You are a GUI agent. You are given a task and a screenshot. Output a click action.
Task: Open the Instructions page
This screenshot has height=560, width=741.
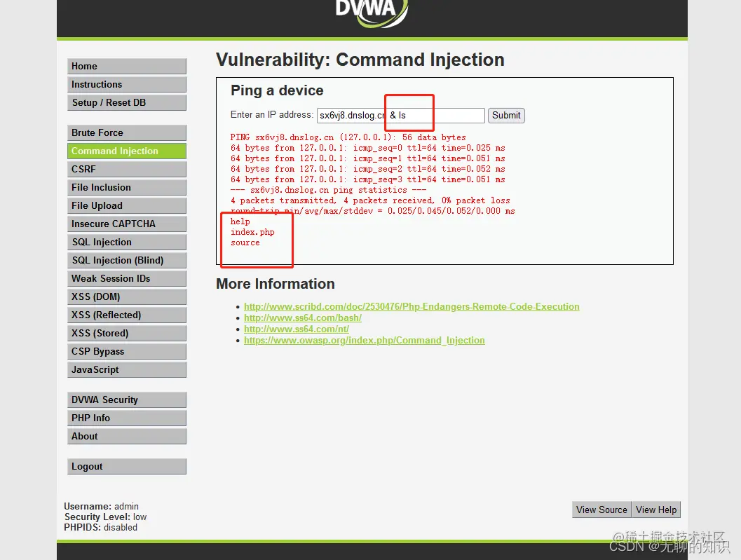127,85
